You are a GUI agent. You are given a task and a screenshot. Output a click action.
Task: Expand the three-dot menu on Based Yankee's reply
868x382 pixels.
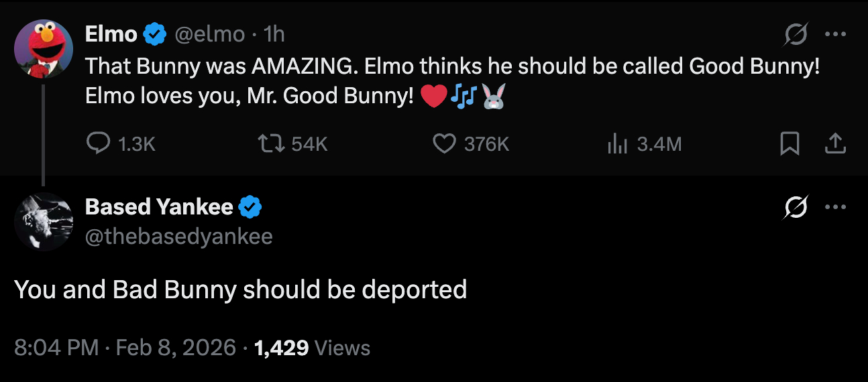(x=835, y=207)
